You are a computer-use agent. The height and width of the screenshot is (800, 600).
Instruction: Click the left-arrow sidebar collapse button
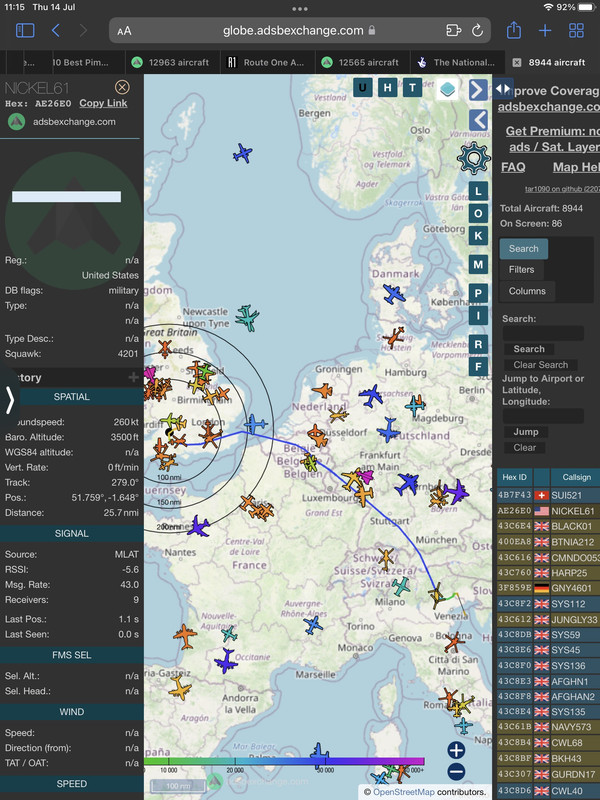click(478, 120)
